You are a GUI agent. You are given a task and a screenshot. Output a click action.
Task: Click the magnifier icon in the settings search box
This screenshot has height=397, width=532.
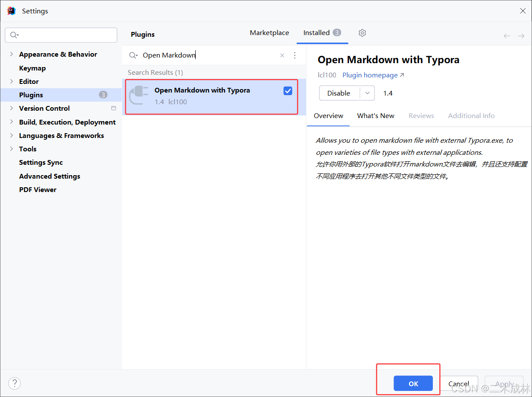(x=14, y=35)
